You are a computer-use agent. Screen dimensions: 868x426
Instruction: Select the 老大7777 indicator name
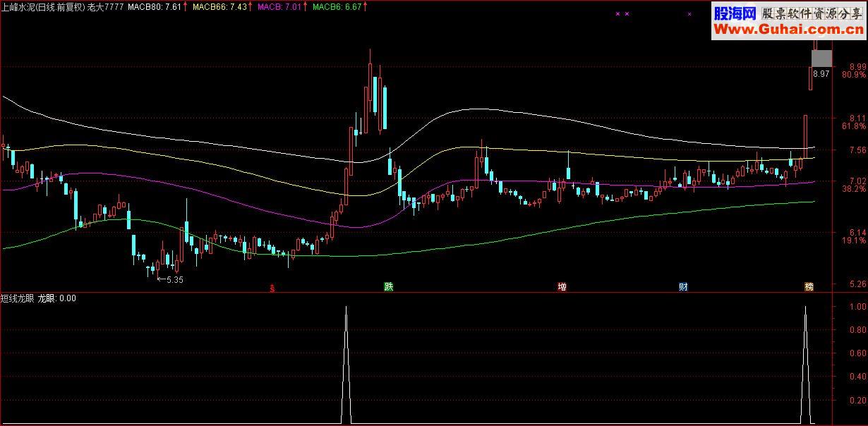pos(106,6)
